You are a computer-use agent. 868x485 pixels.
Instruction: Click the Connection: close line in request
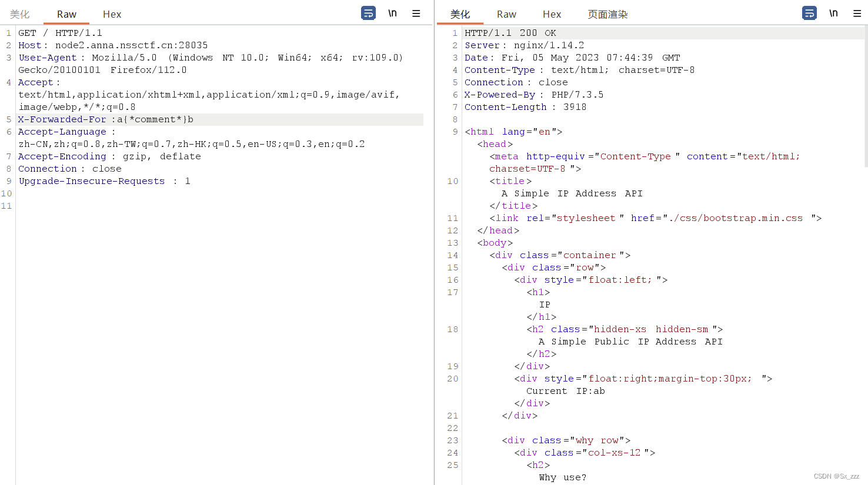coord(70,169)
